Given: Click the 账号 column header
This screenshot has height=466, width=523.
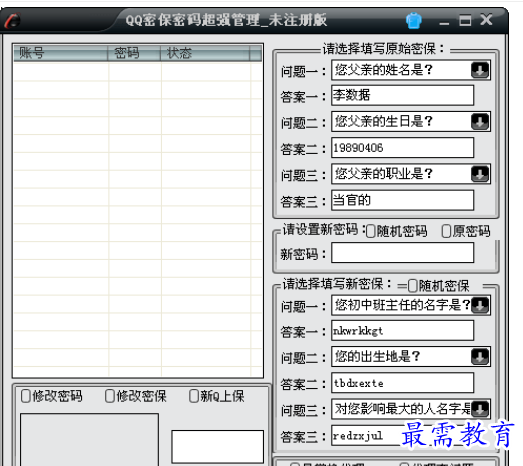Looking at the screenshot, I should coord(60,53).
